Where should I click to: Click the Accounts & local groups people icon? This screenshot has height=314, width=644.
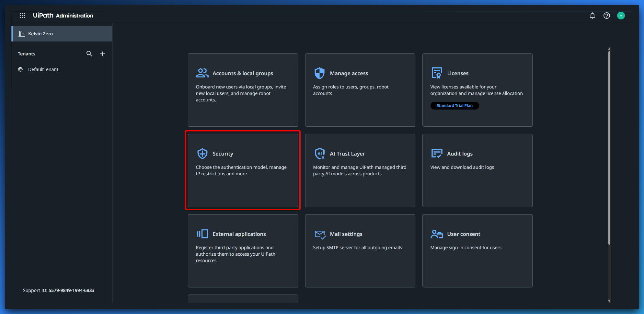pos(202,73)
